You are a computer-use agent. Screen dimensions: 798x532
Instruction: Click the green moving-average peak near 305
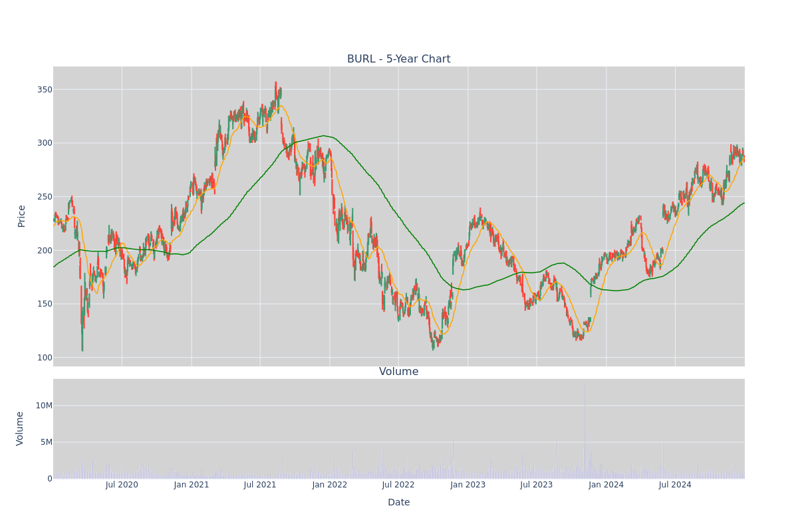(x=324, y=136)
